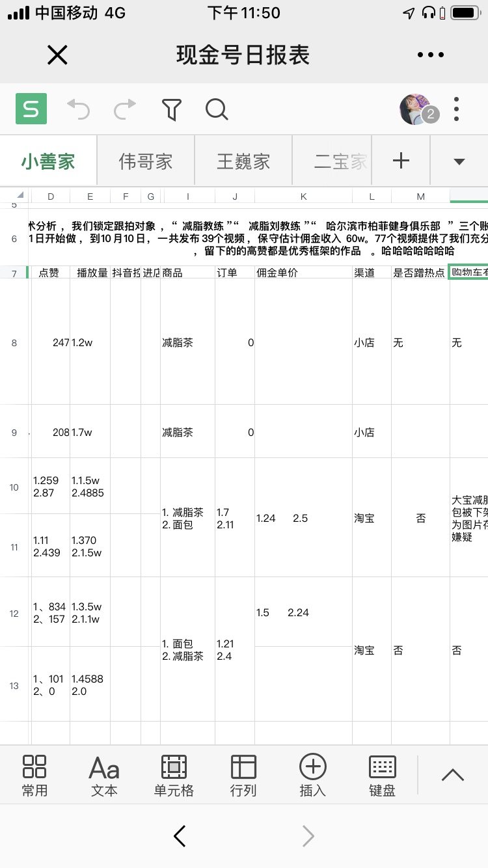Select column K header
The height and width of the screenshot is (868, 488).
[x=303, y=196]
